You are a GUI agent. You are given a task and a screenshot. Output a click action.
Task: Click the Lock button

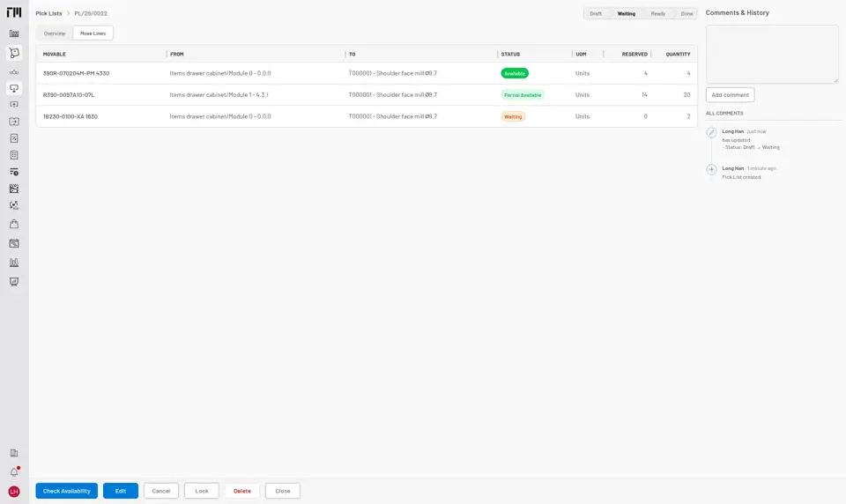coord(202,491)
